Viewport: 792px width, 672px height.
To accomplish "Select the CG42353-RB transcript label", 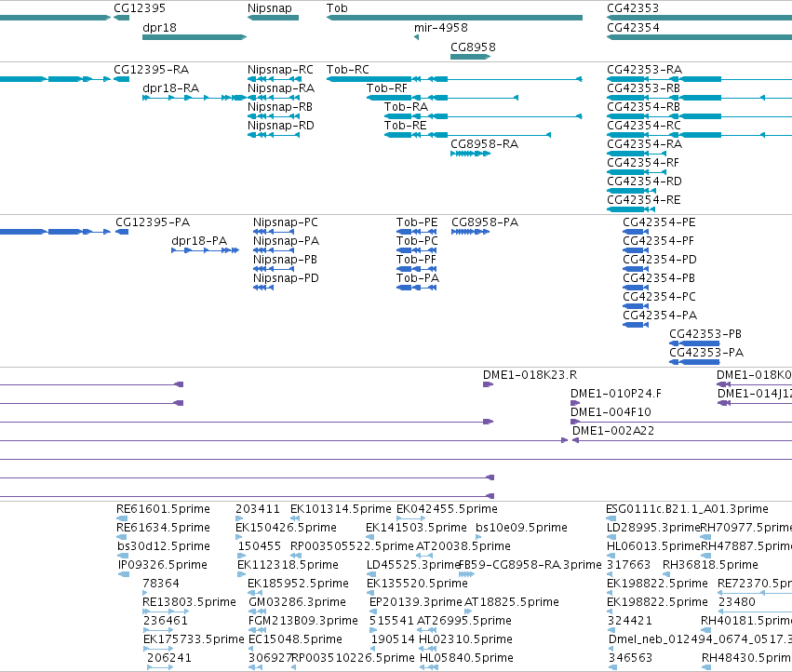I will 643,88.
